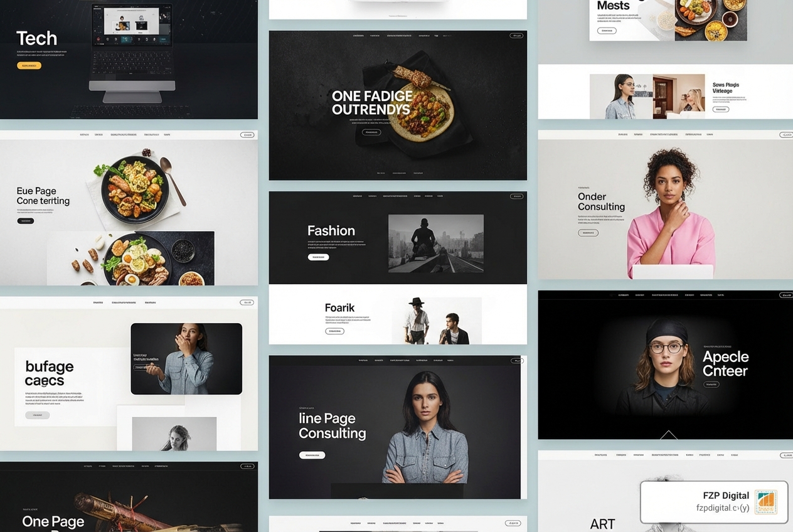This screenshot has height=532, width=793.
Task: Click the CTA button under the Fashion heading
Action: point(319,257)
